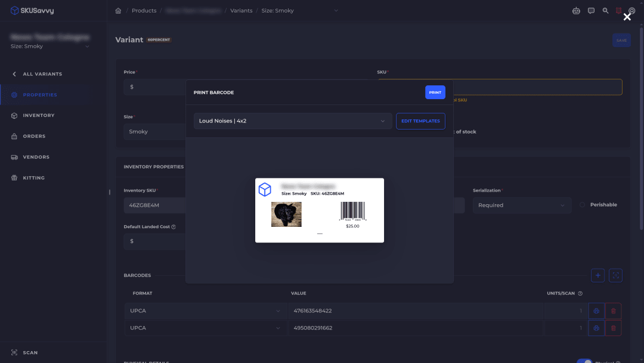Click units/scan field for 495080291662
The width and height of the screenshot is (644, 363).
tap(565, 328)
